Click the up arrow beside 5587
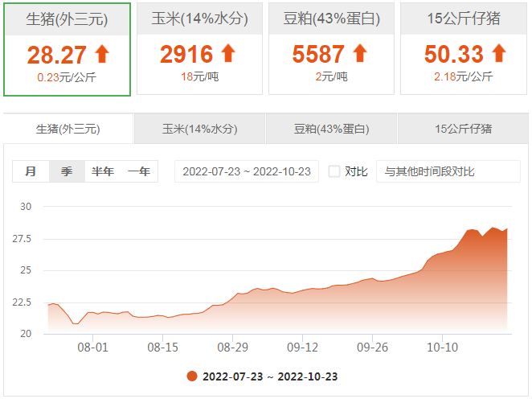The image size is (532, 399). (x=360, y=53)
